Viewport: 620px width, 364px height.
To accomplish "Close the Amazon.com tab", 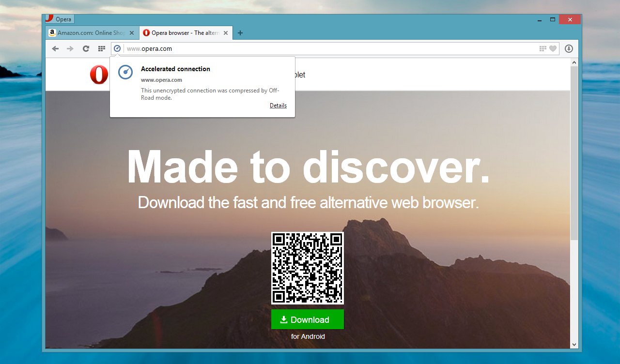I will 132,33.
